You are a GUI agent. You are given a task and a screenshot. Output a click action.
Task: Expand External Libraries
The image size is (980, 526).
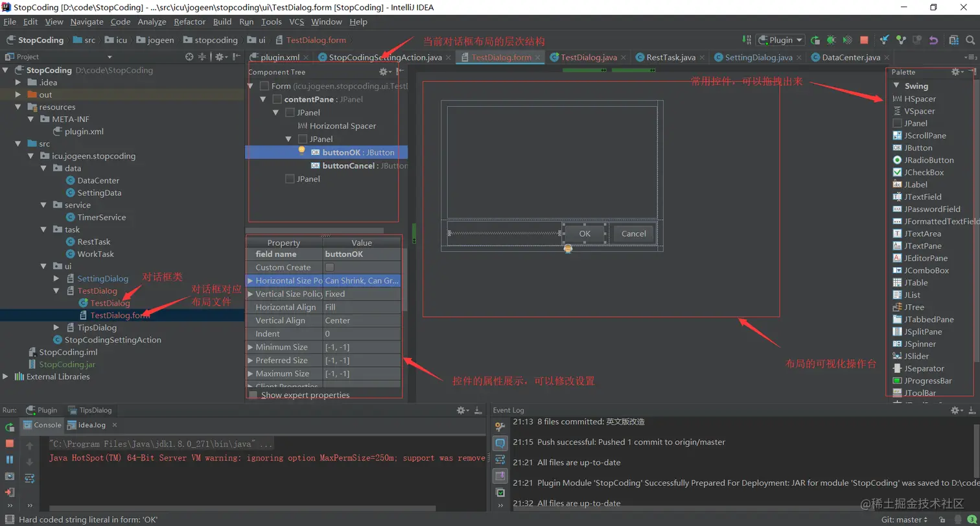(6, 377)
